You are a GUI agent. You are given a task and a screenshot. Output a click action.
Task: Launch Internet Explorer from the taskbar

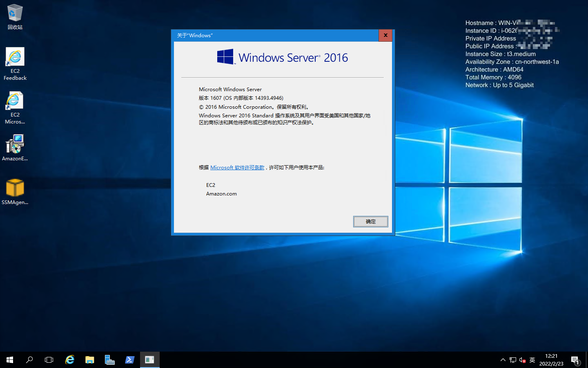tap(69, 359)
